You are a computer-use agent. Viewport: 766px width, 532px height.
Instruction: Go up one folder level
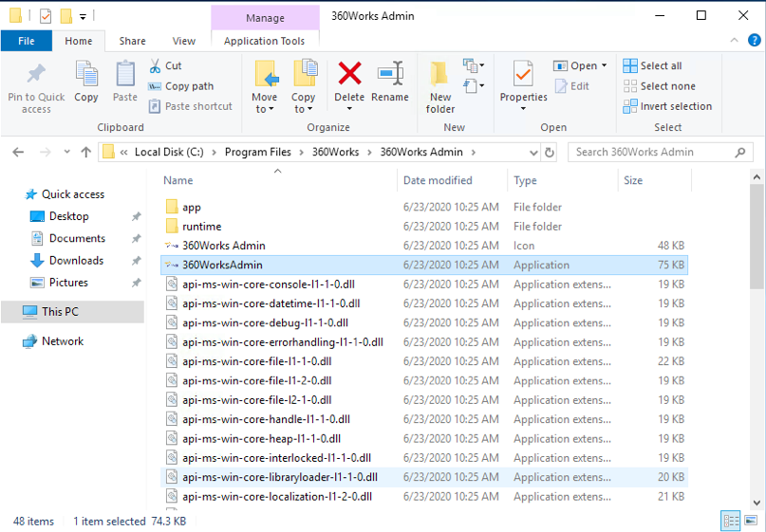click(x=86, y=153)
